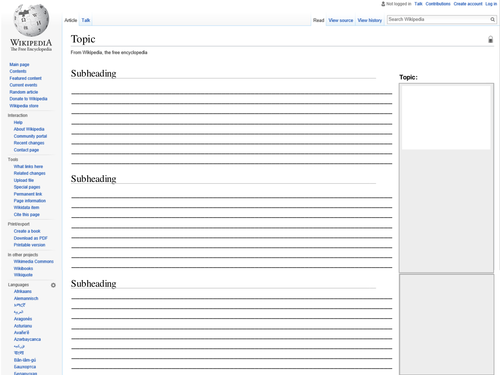Open Wikipedia store
This screenshot has height=375, width=500.
pos(24,106)
